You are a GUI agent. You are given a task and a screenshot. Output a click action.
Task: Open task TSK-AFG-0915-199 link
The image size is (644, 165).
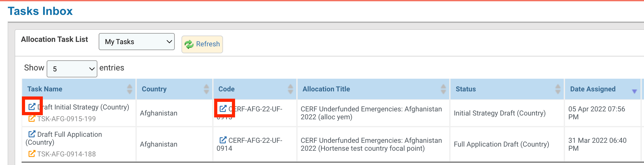66,119
